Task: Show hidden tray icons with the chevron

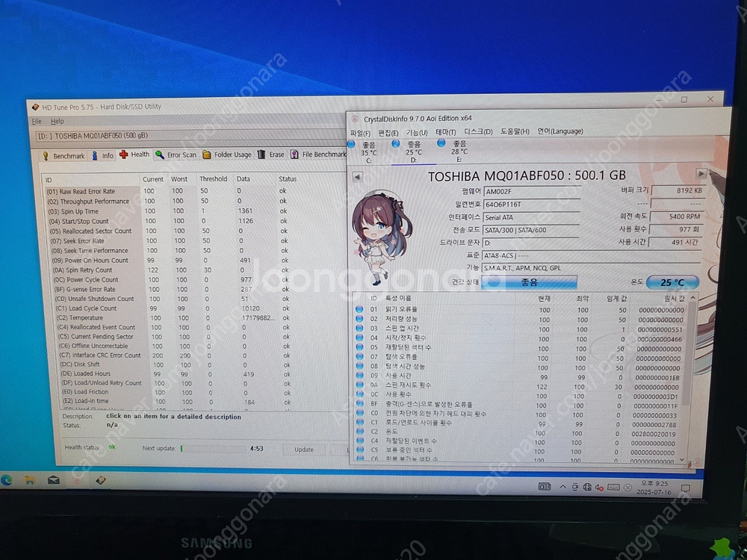Action: click(562, 487)
